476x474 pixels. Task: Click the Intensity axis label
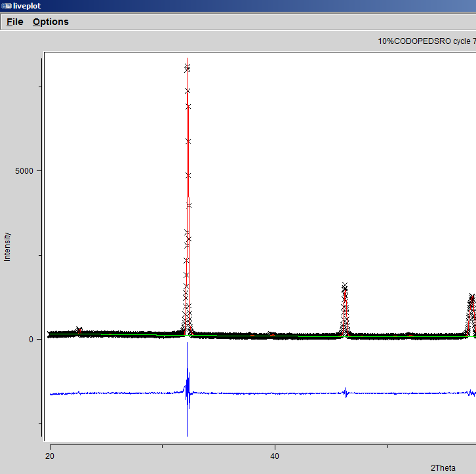tap(7, 247)
